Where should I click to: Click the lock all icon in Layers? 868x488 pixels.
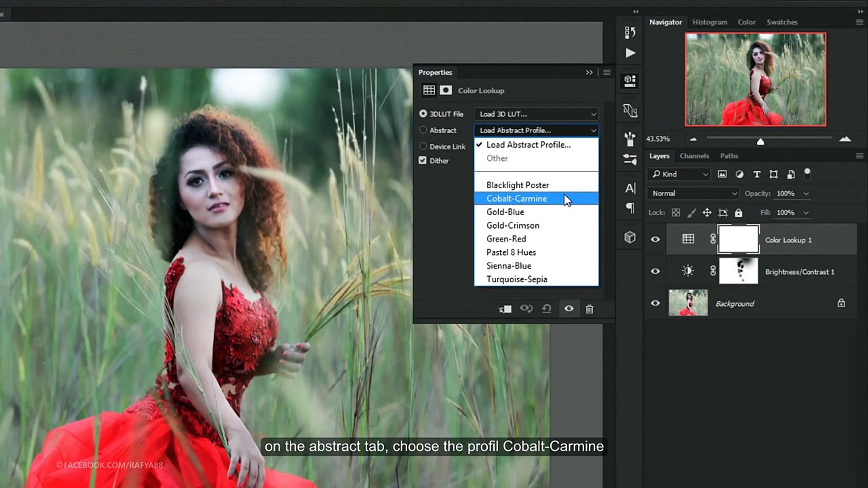tap(739, 213)
